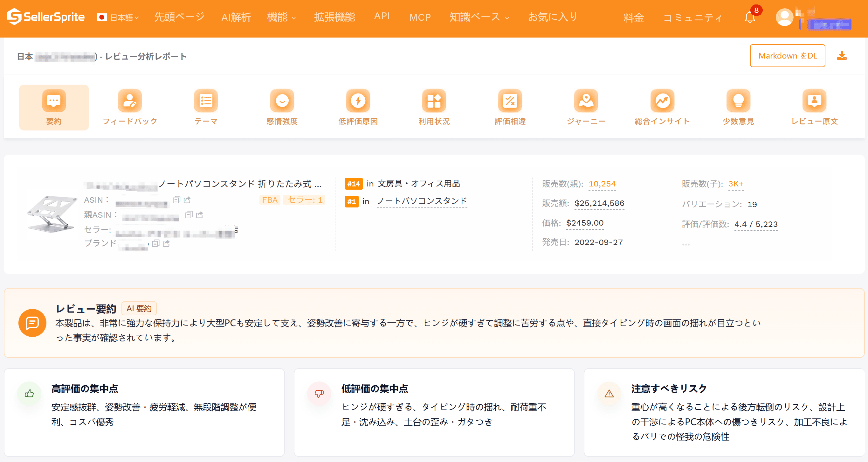
Task: Copy the 親ASIN using the copy icon
Action: (189, 215)
